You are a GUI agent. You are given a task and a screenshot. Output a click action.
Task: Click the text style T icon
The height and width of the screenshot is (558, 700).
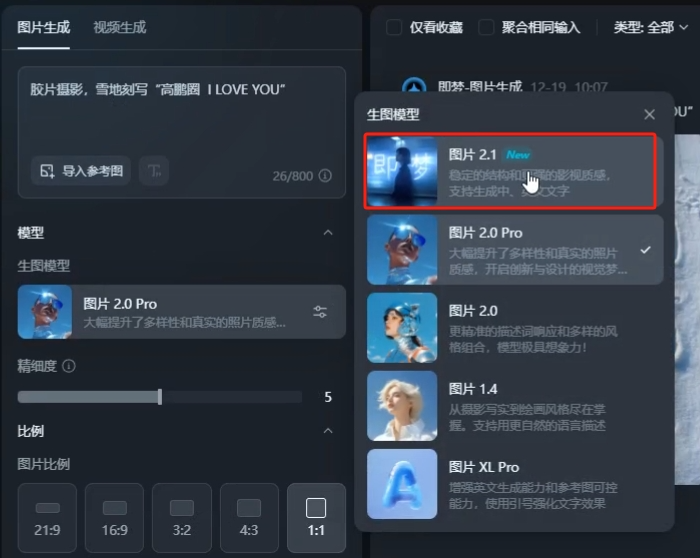154,171
